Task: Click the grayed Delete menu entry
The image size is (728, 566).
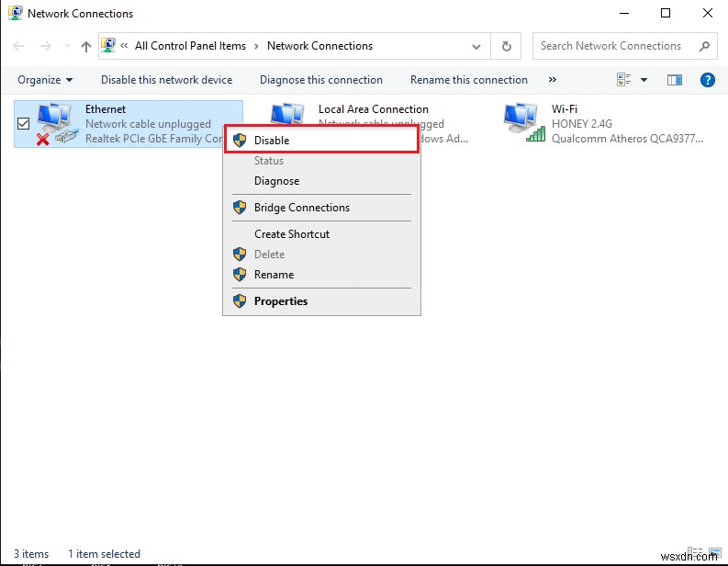Action: click(x=321, y=255)
